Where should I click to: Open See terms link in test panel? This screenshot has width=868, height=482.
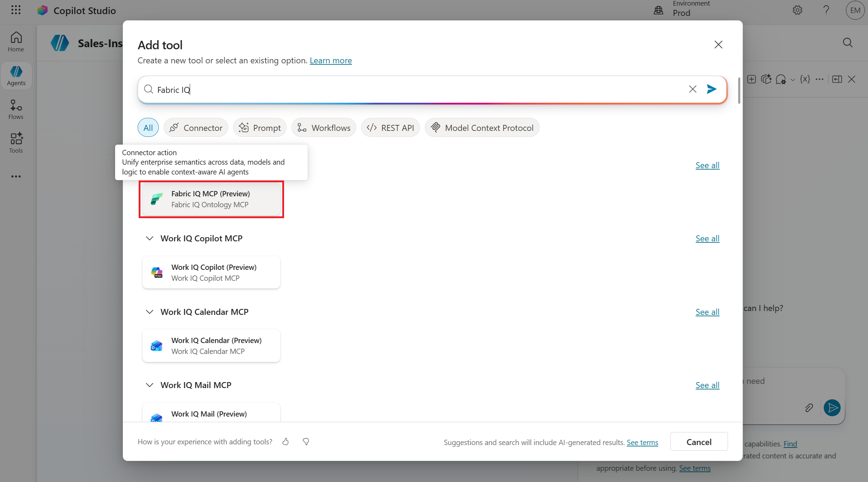[695, 468]
